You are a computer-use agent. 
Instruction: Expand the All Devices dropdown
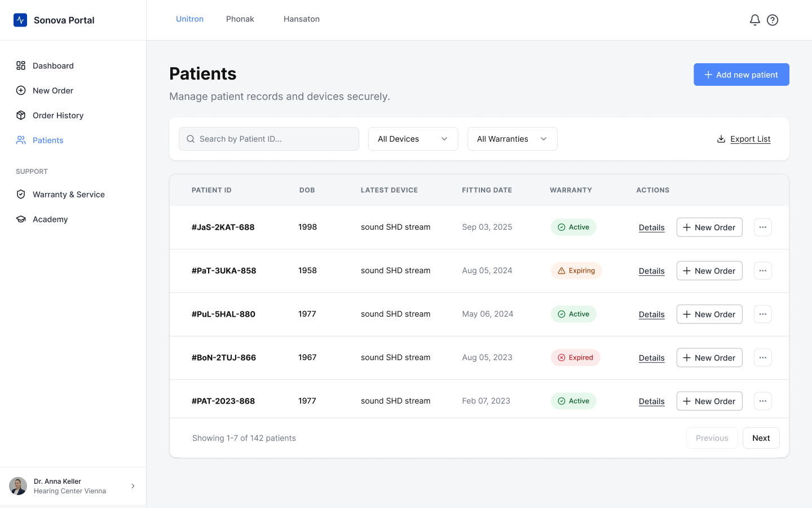(413, 139)
